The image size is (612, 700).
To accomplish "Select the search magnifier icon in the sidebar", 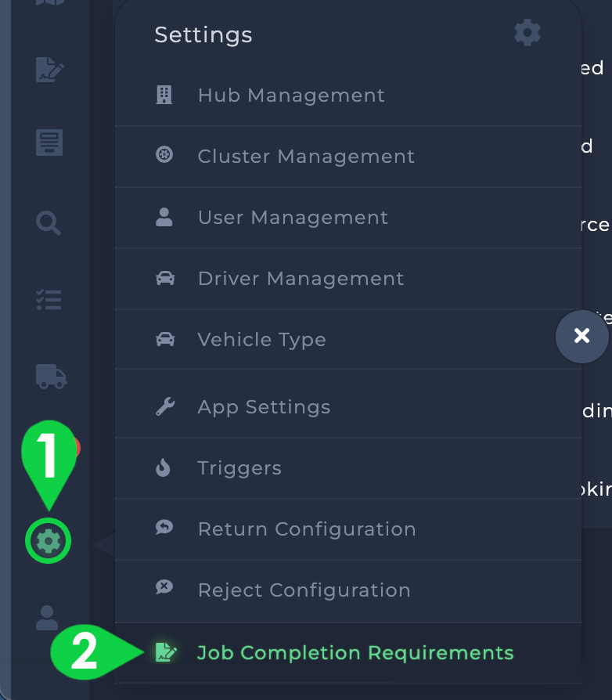I will [x=48, y=223].
